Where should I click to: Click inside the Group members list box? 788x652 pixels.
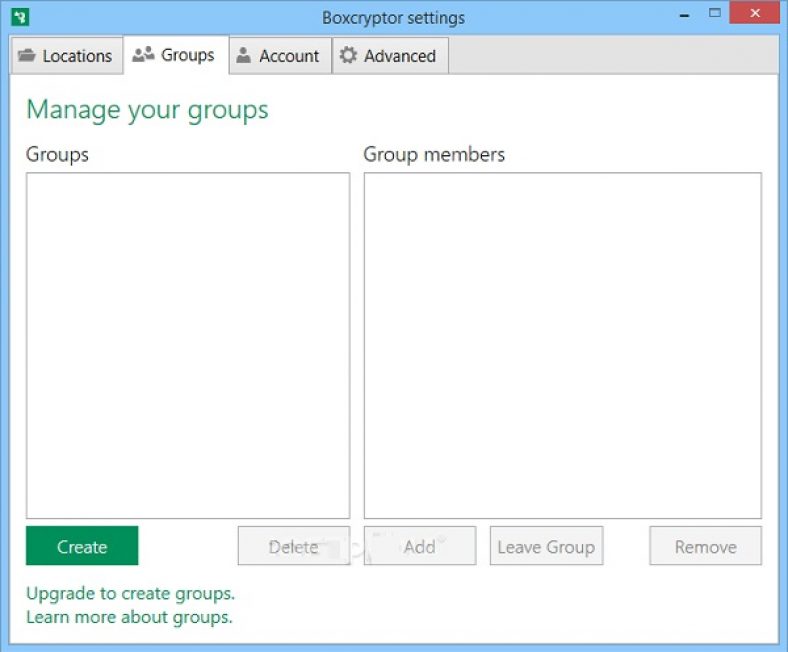pyautogui.click(x=562, y=345)
